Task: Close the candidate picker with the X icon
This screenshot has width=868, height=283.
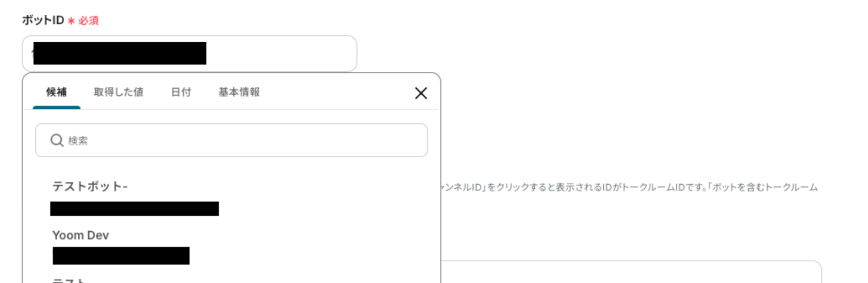Action: click(421, 93)
